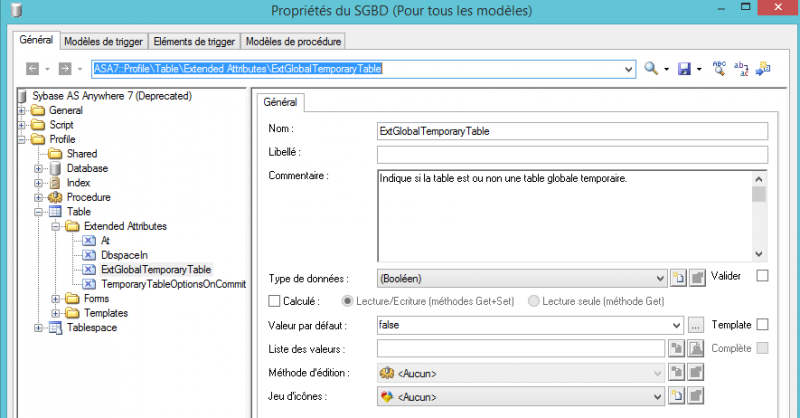Open the Jeu d'icônes dropdown
This screenshot has width=800, height=418.
coord(658,397)
